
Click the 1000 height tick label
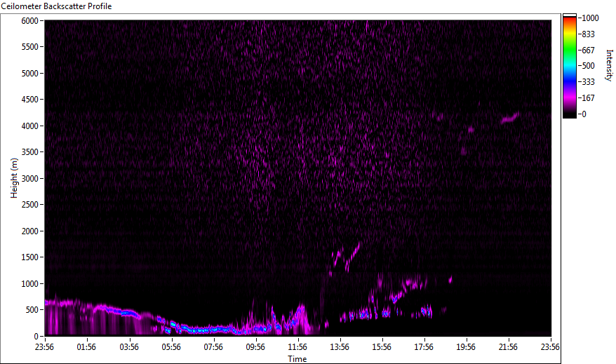pyautogui.click(x=30, y=284)
